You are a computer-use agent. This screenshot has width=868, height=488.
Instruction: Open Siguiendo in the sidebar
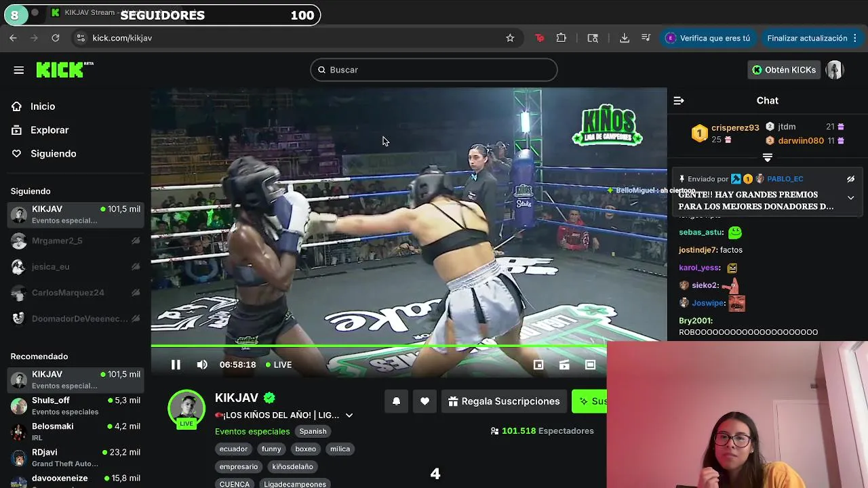pos(54,154)
